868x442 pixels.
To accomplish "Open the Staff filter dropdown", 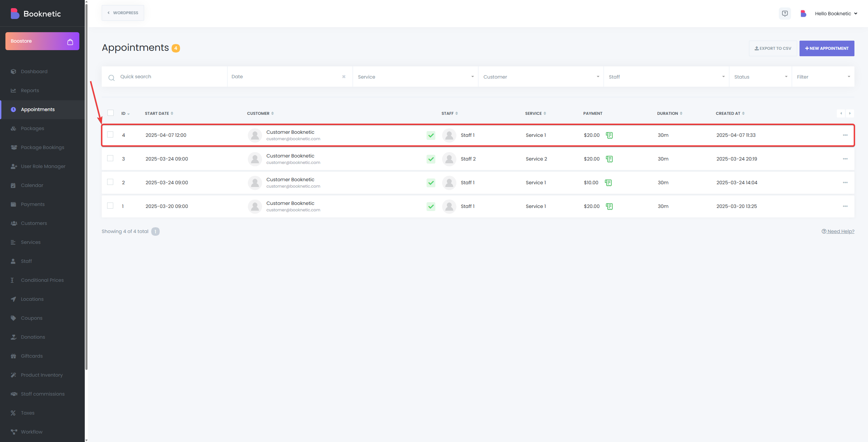I will click(666, 77).
